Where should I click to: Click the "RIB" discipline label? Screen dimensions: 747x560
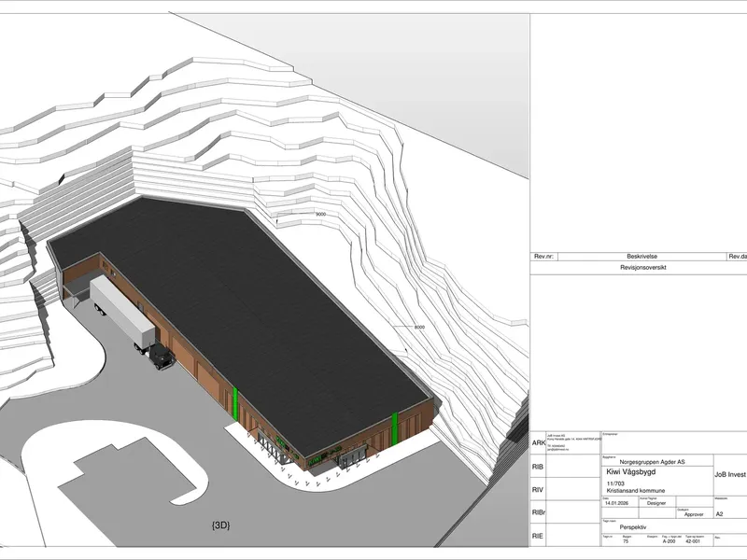click(x=538, y=468)
